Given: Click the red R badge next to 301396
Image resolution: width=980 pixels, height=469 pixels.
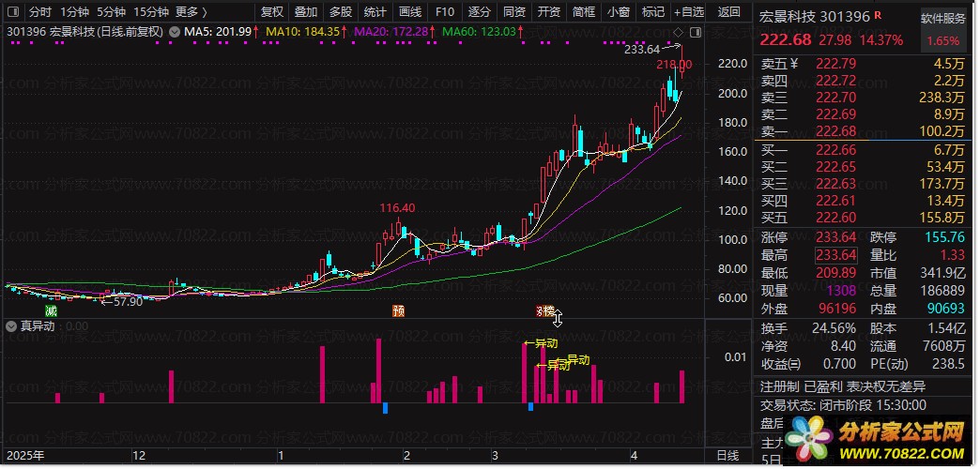Looking at the screenshot, I should pyautogui.click(x=878, y=14).
